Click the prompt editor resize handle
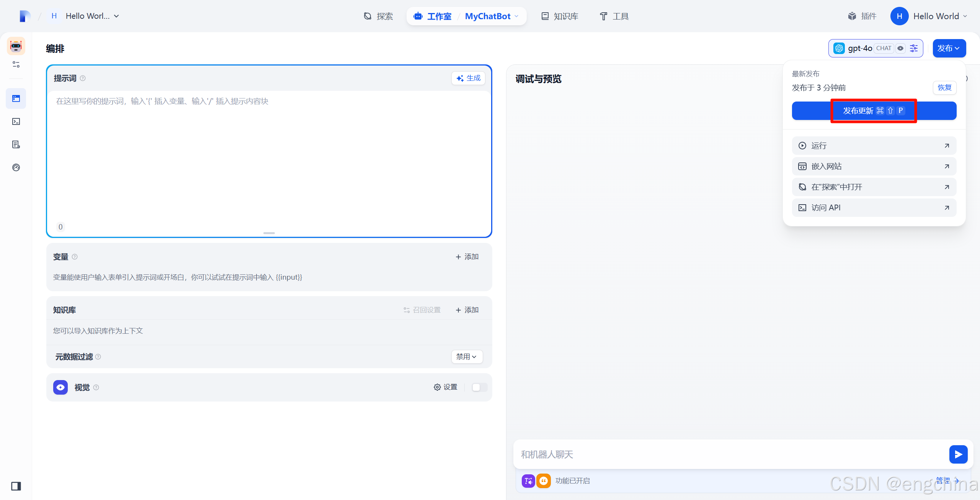The width and height of the screenshot is (980, 500). [x=269, y=233]
